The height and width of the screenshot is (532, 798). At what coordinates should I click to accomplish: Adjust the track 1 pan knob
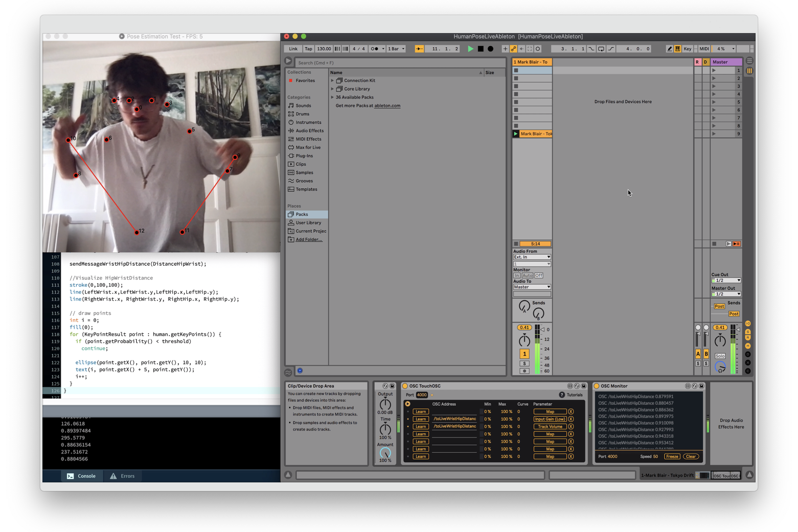tap(524, 340)
